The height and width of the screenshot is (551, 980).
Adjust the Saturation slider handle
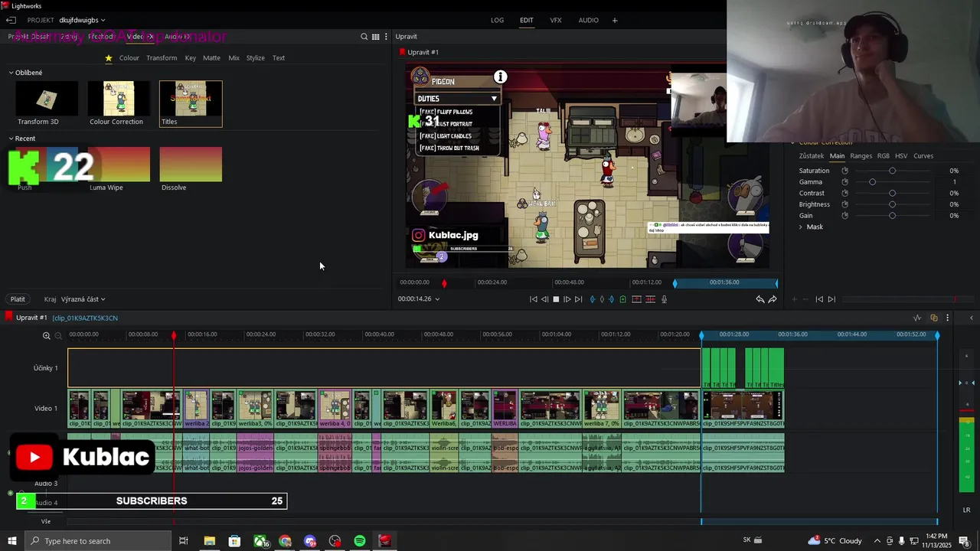tap(892, 171)
